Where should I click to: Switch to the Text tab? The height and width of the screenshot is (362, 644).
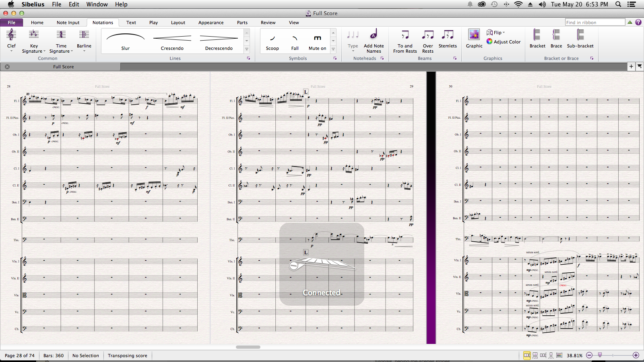(131, 23)
